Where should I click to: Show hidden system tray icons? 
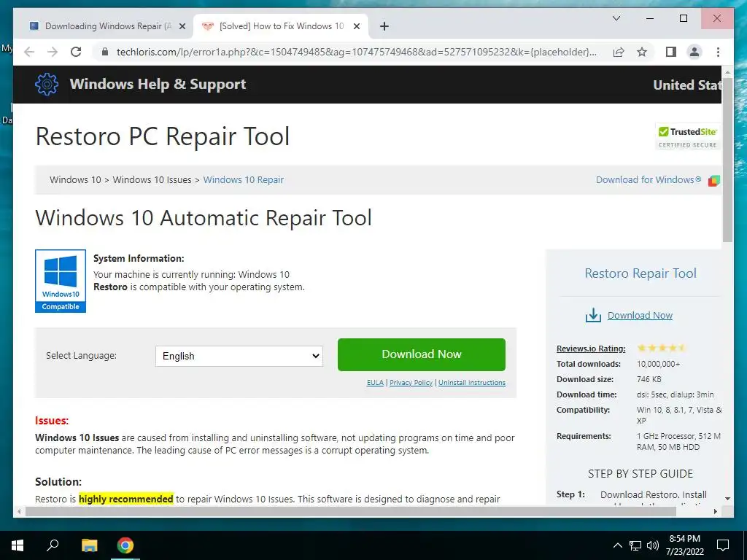click(x=617, y=545)
